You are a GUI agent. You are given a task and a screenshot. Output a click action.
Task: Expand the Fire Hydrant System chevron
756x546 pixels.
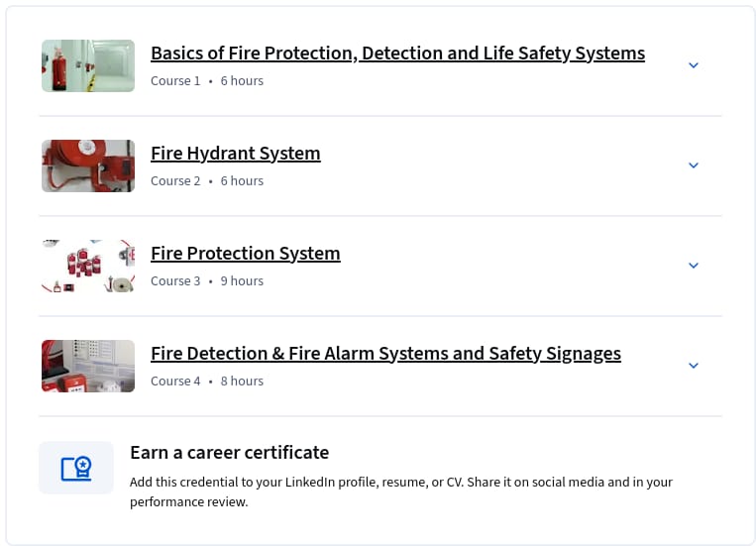(x=694, y=165)
